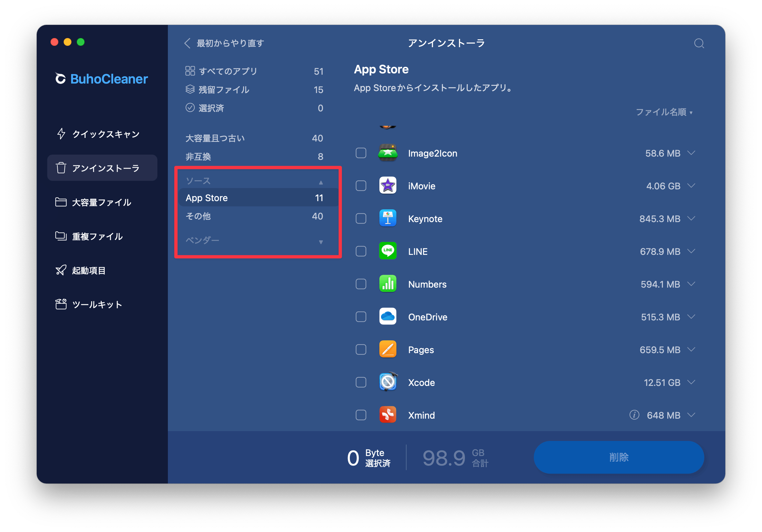This screenshot has height=532, width=762.
Task: Click the Xcode 12.51 GB size
Action: pos(662,382)
